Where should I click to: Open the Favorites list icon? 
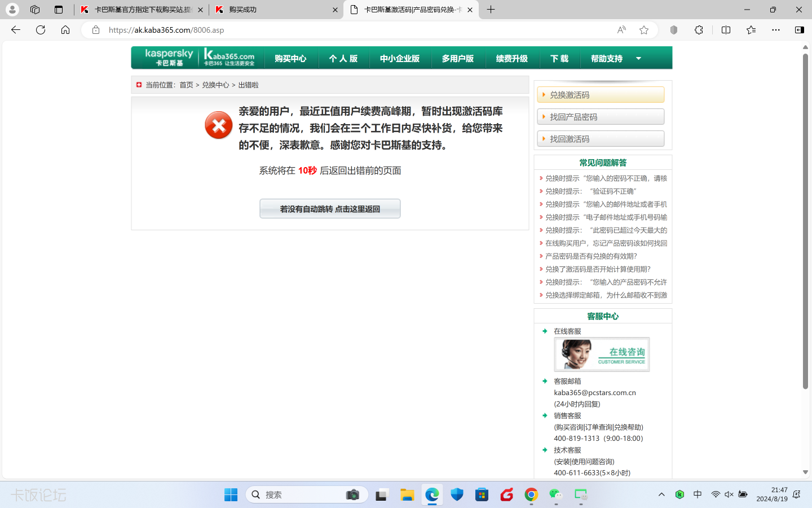click(x=751, y=30)
